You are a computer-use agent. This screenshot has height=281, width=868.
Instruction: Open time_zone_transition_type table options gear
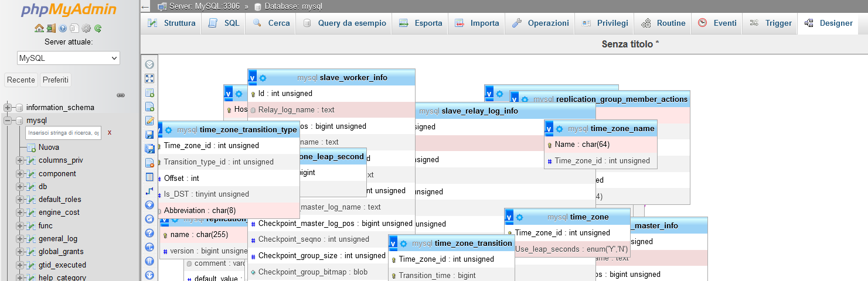(x=169, y=130)
